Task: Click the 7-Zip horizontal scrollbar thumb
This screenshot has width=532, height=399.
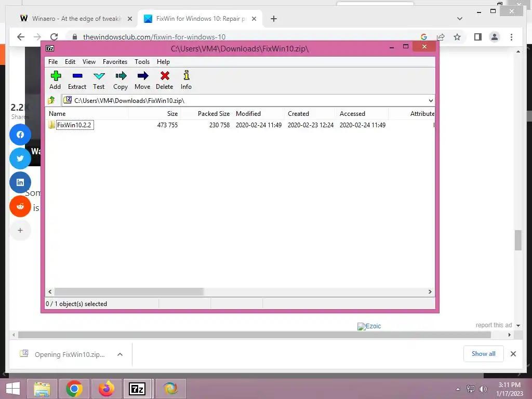Action: (x=129, y=291)
